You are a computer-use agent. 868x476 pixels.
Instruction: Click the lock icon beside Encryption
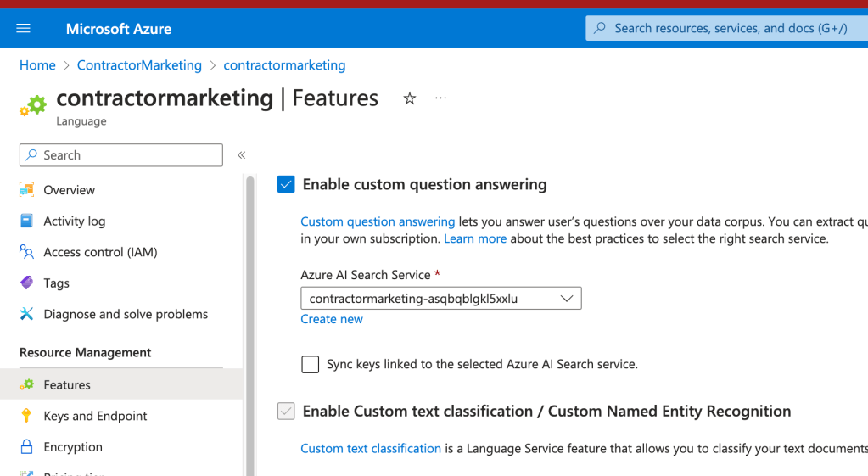click(x=26, y=446)
